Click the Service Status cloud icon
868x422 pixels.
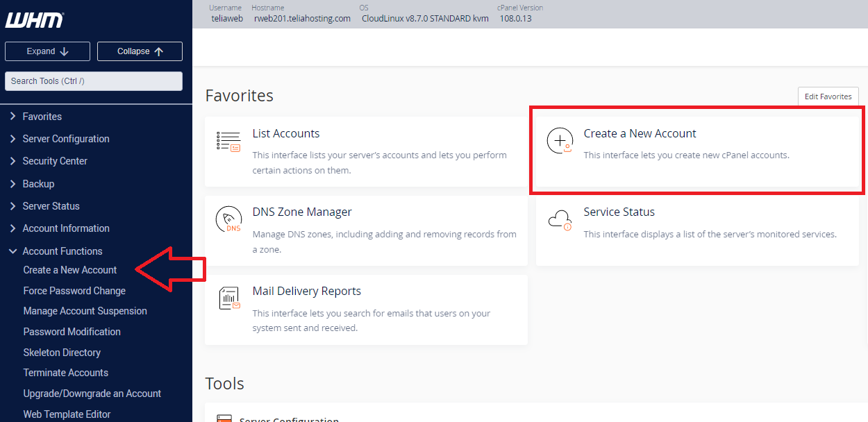[560, 220]
